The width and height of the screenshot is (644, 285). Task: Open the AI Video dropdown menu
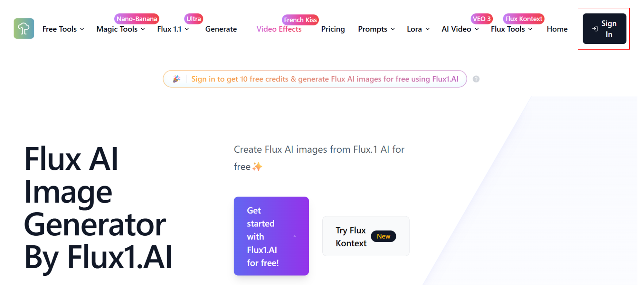click(x=460, y=29)
